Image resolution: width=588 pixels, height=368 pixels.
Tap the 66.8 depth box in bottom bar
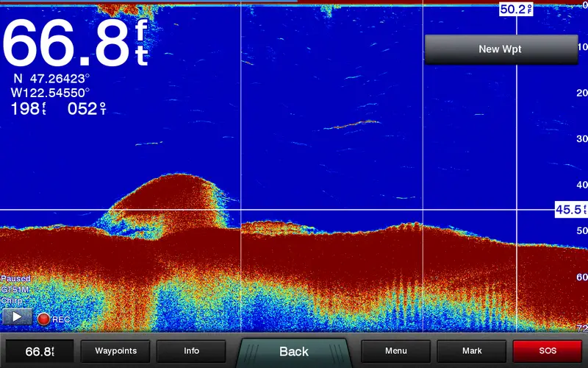pos(40,351)
